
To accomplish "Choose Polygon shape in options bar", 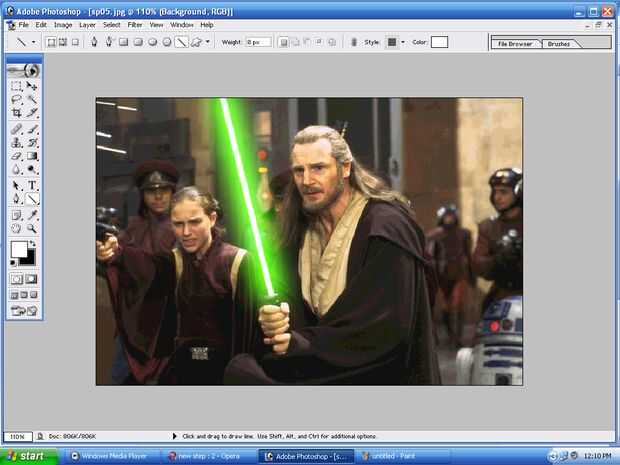I will pos(167,42).
